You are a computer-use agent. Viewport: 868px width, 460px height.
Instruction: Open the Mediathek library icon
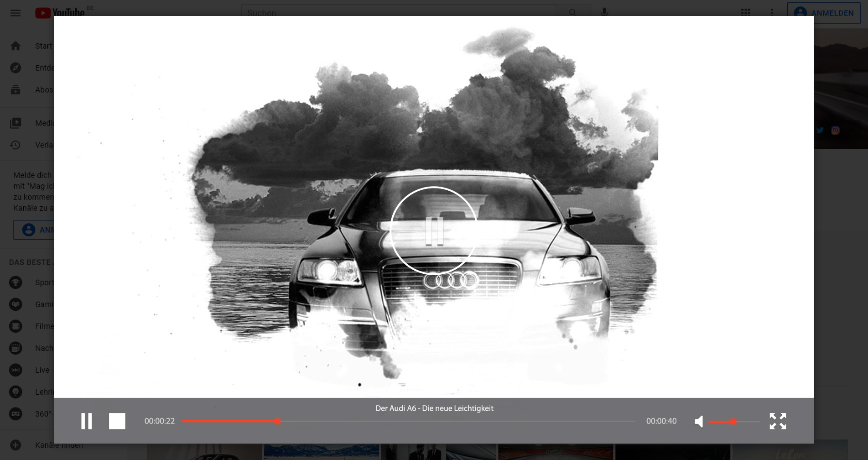pyautogui.click(x=16, y=123)
